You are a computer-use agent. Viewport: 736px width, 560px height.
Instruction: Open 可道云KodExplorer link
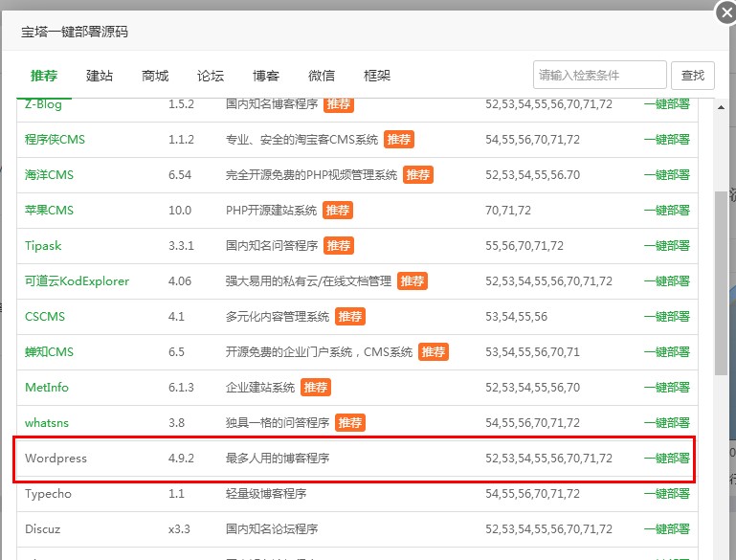coord(77,281)
